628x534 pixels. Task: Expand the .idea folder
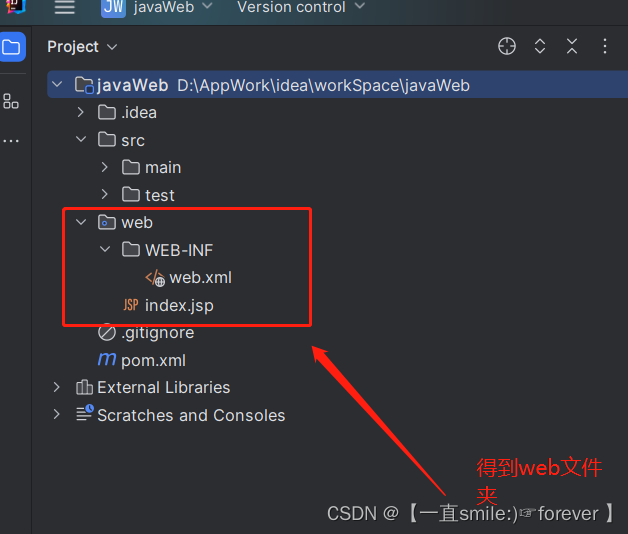click(x=81, y=112)
